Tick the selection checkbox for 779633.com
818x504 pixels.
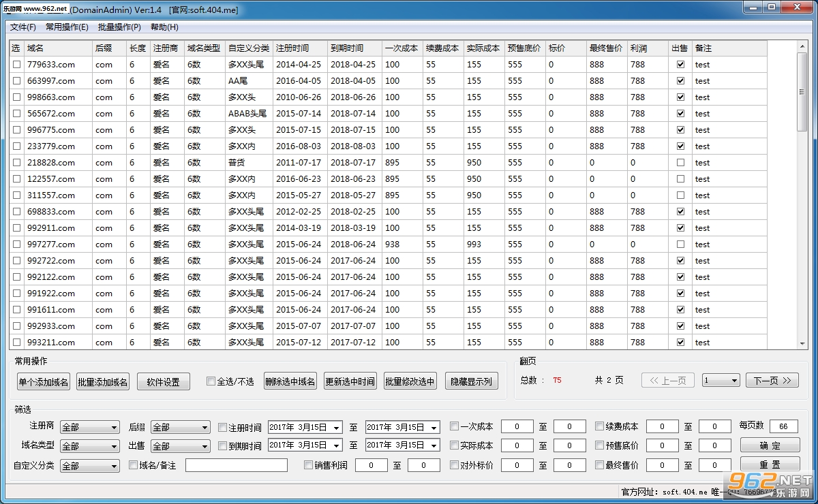(16, 65)
